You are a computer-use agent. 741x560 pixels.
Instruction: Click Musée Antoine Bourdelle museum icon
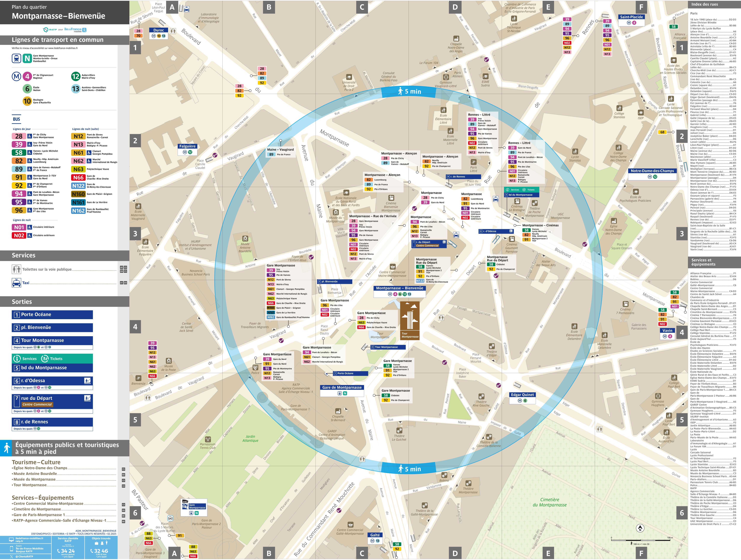245,239
